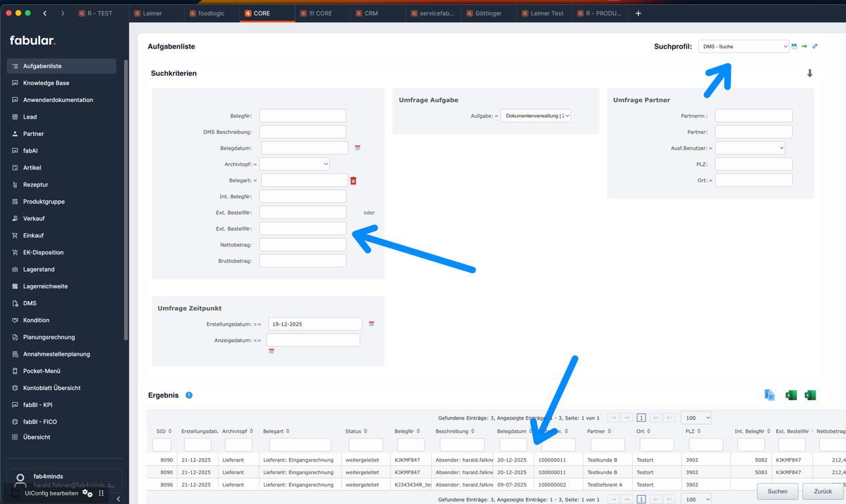Click the blue document copy icon in Ergebnis
This screenshot has height=504, width=846.
pos(769,395)
